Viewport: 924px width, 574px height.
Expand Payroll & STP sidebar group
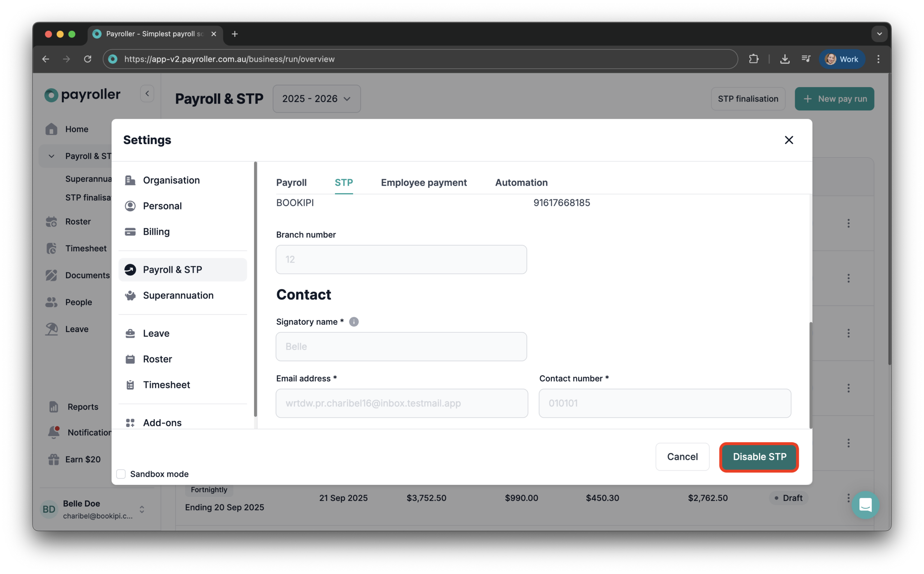click(52, 156)
